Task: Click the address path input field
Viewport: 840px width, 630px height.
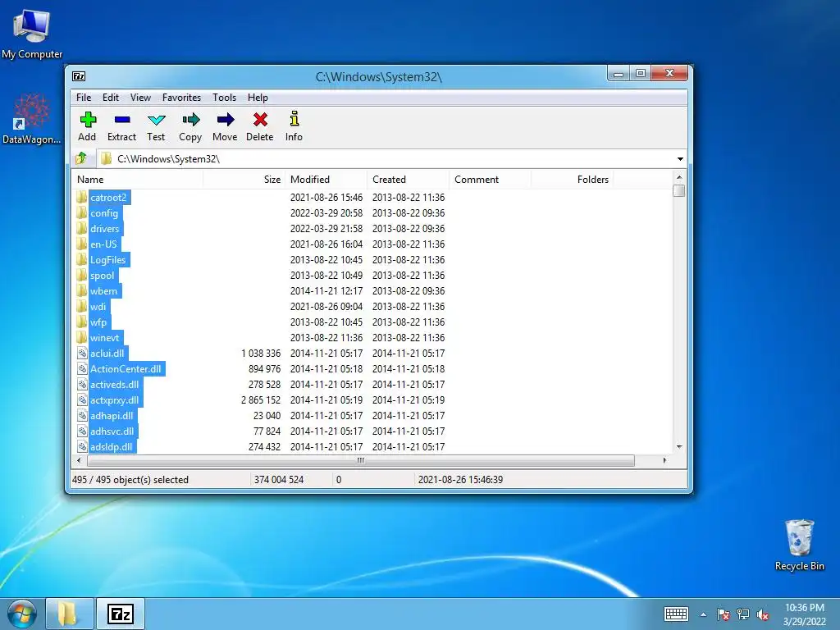Action: coord(385,158)
